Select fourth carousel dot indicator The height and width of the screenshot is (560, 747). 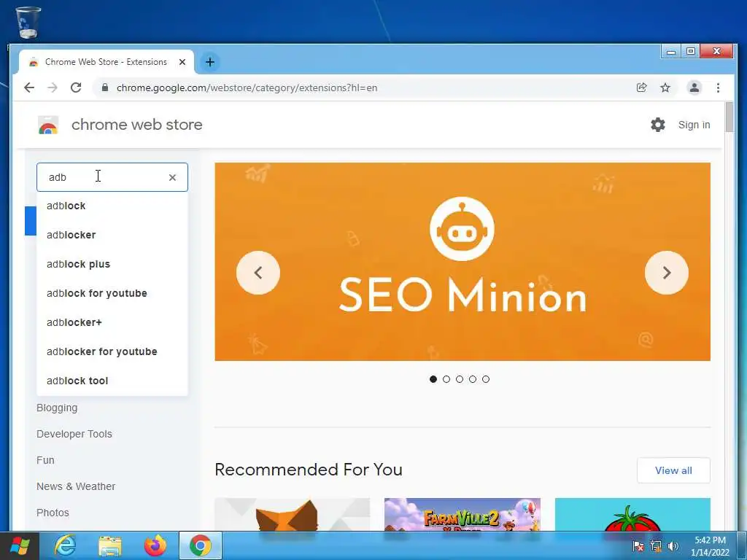(x=473, y=379)
